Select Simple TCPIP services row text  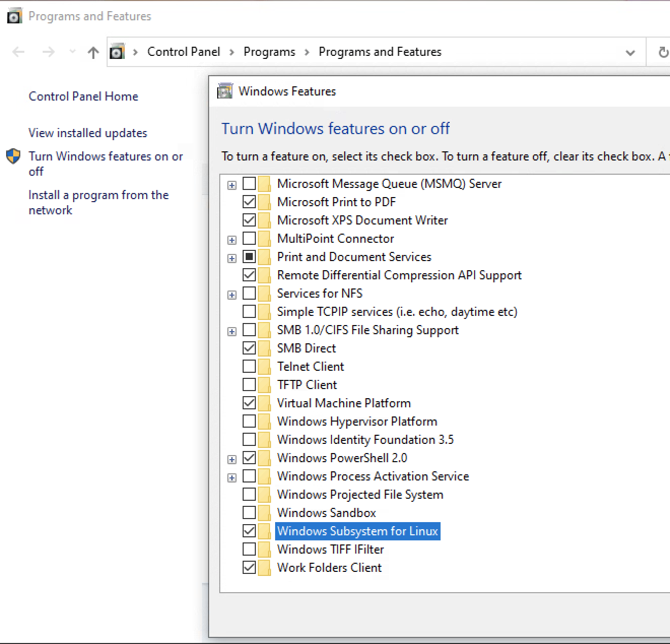pyautogui.click(x=397, y=312)
